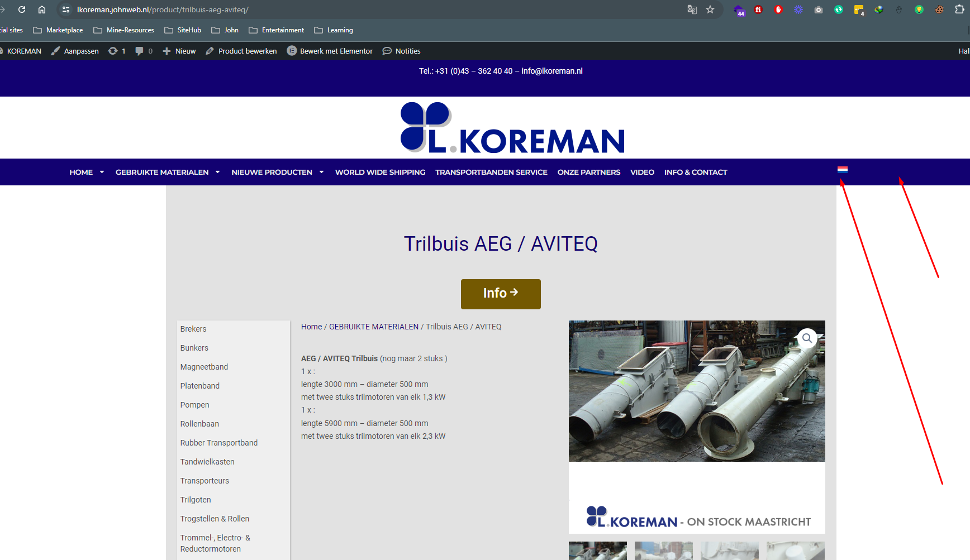Open the Mine-Resources bookmarks folder
Screen dimensions: 970x560
pyautogui.click(x=124, y=30)
